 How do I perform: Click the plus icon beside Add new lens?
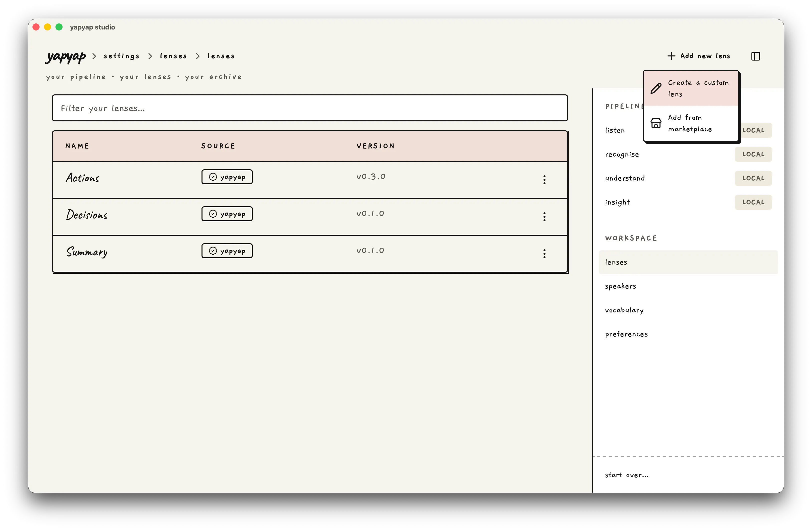671,56
